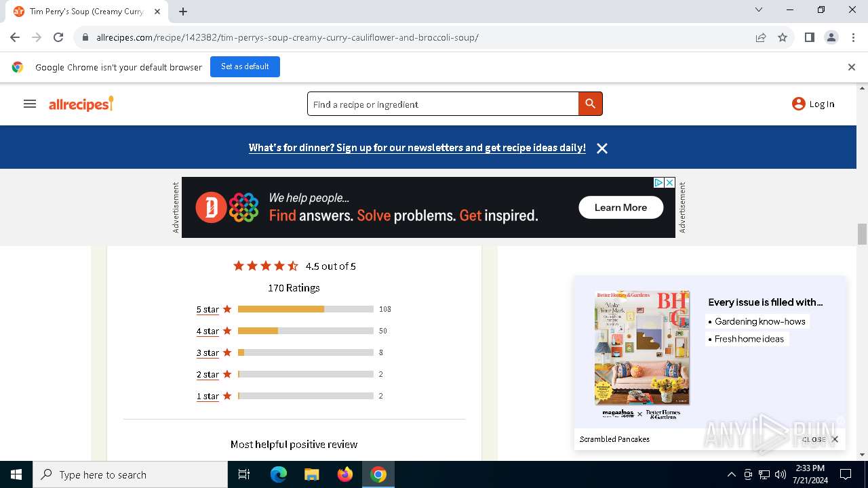Click the Log In profile icon
868x488 pixels.
pyautogui.click(x=799, y=104)
